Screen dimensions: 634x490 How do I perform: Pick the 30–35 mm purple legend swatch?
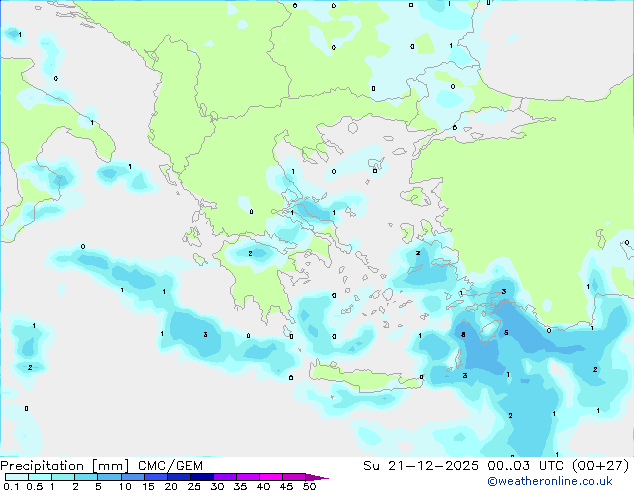[224, 477]
